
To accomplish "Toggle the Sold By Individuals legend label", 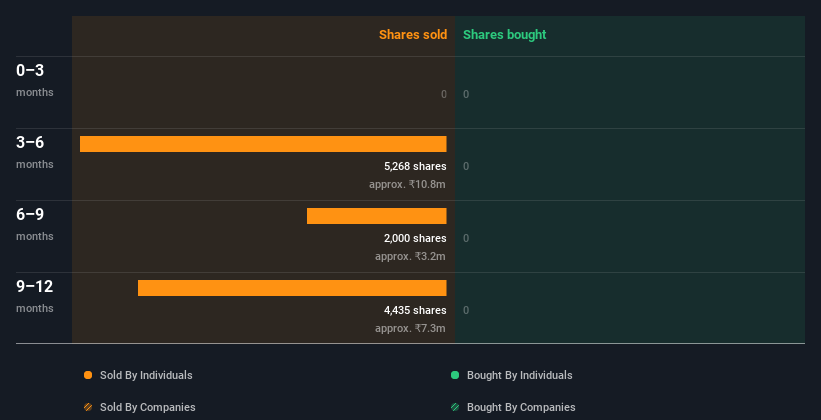I will [146, 375].
